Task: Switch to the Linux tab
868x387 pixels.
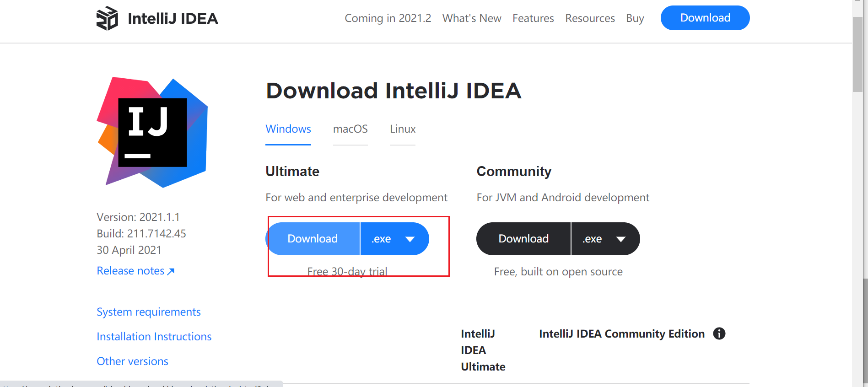Action: (403, 129)
